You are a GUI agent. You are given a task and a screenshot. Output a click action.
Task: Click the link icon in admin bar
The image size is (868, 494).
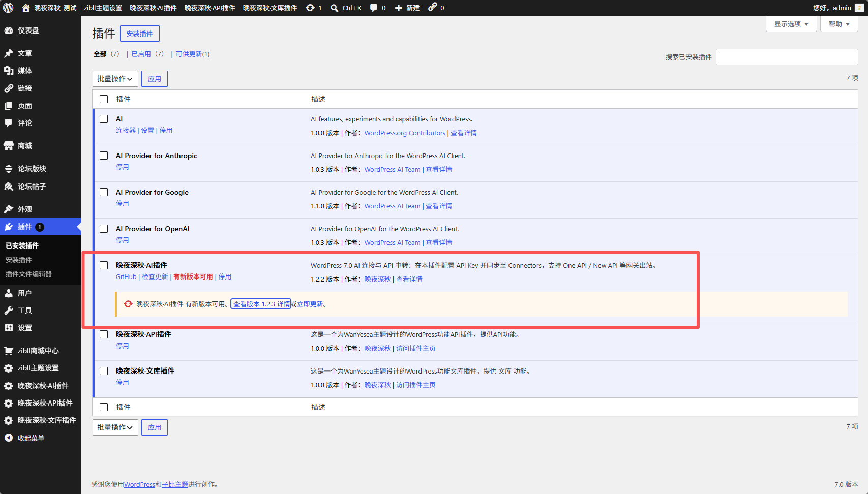(x=432, y=7)
